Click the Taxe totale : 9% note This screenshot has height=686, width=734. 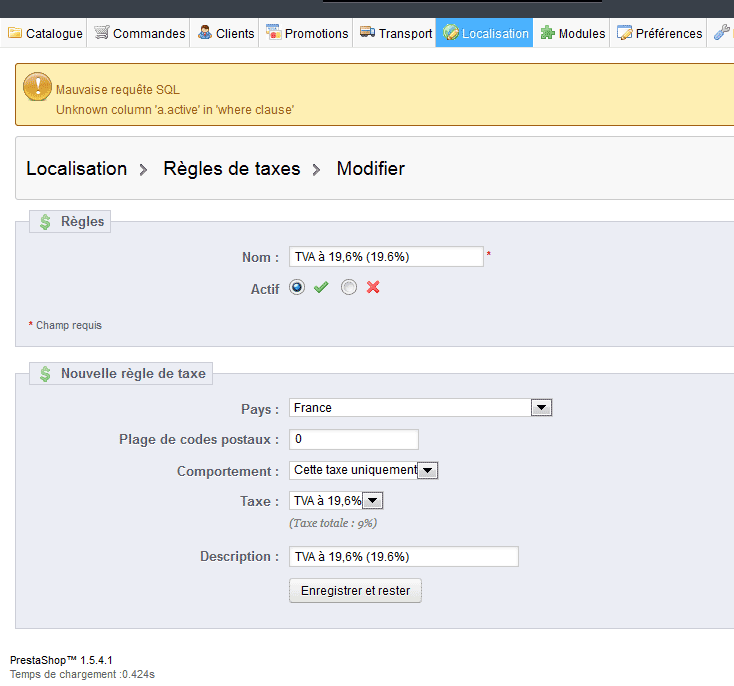point(333,523)
